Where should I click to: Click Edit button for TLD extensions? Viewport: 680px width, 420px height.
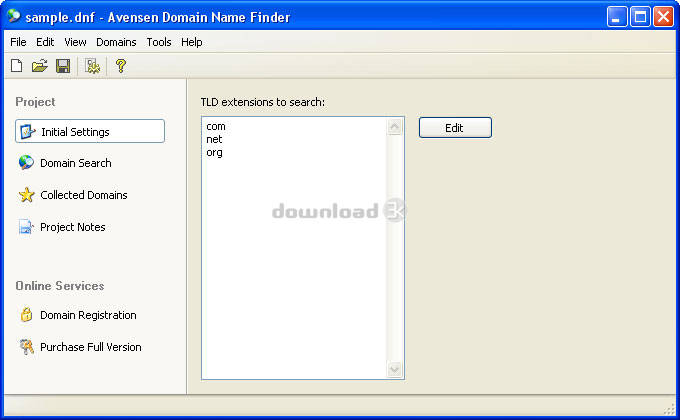click(455, 128)
